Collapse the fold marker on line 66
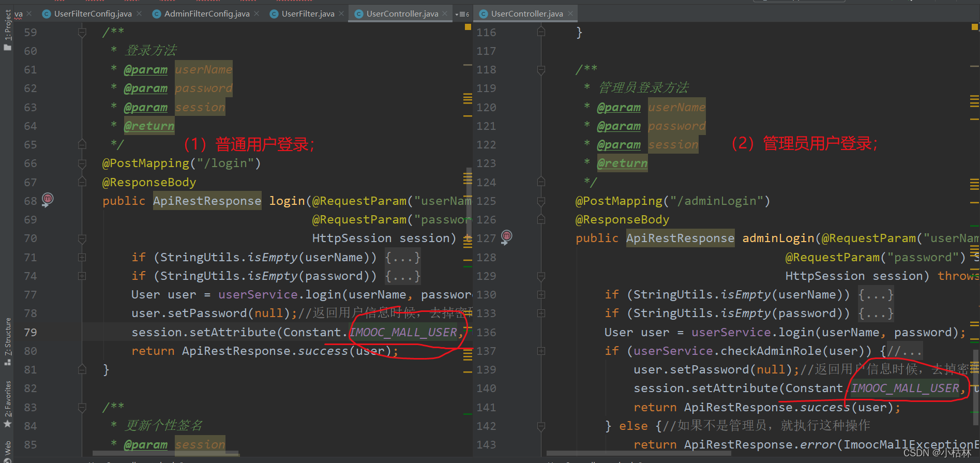This screenshot has height=463, width=980. [82, 163]
